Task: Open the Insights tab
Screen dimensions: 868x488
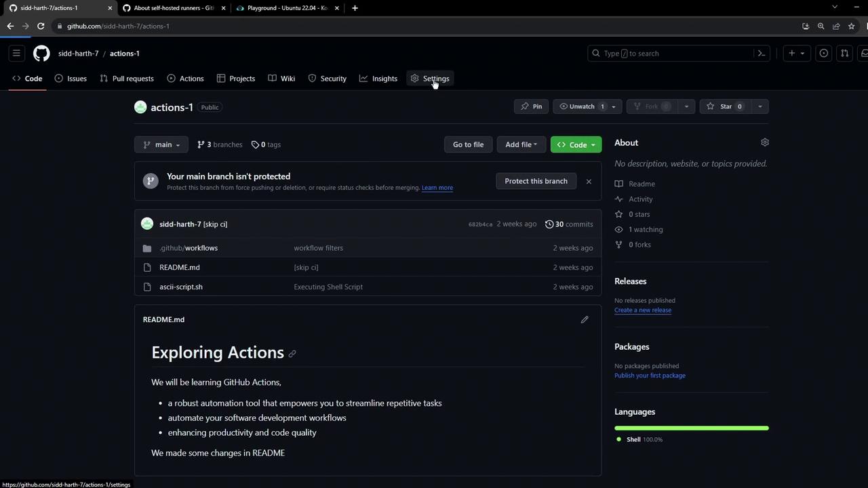Action: point(378,79)
